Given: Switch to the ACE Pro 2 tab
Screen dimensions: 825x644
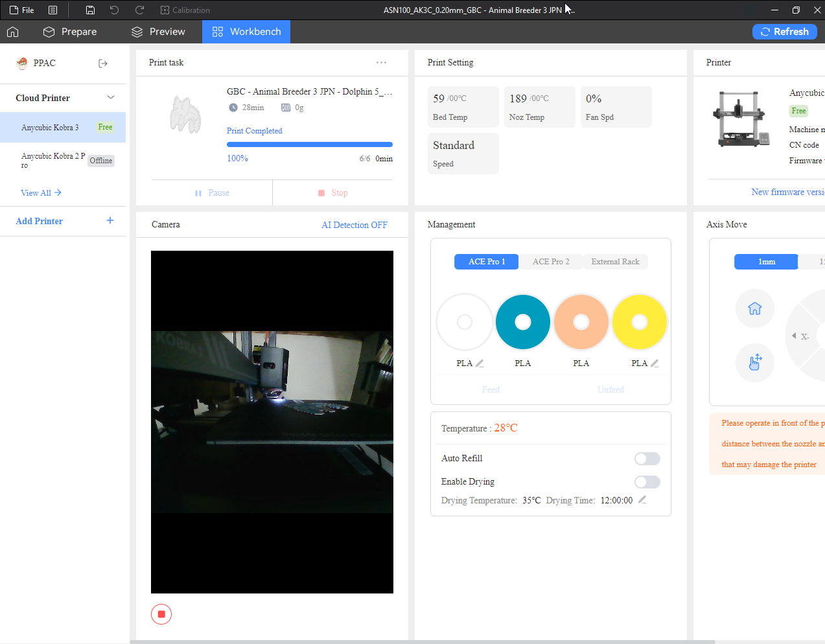Looking at the screenshot, I should pyautogui.click(x=551, y=262).
